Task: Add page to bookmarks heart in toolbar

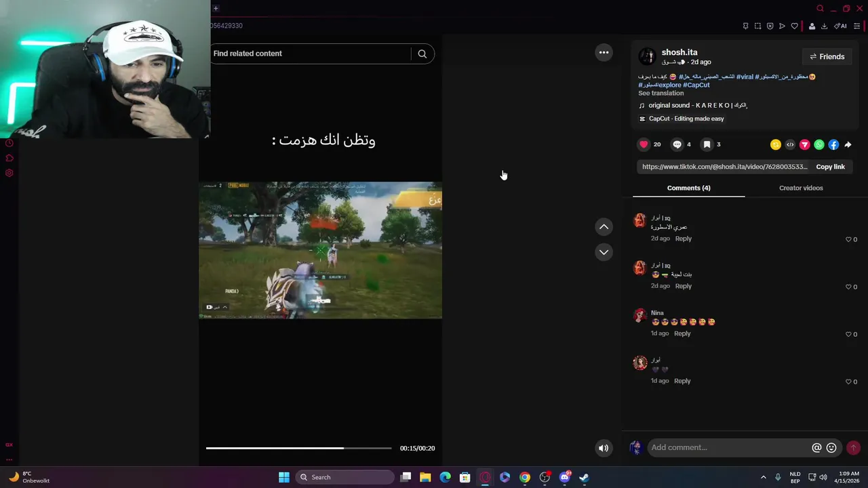Action: pos(794,26)
